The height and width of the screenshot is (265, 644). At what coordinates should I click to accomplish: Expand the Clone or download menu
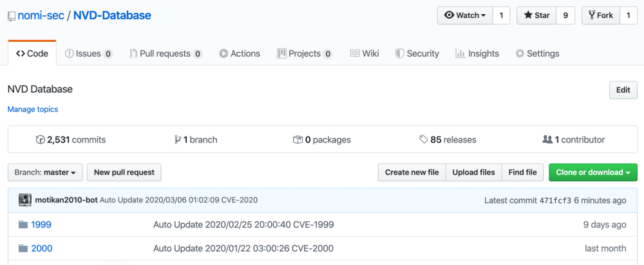click(x=592, y=172)
